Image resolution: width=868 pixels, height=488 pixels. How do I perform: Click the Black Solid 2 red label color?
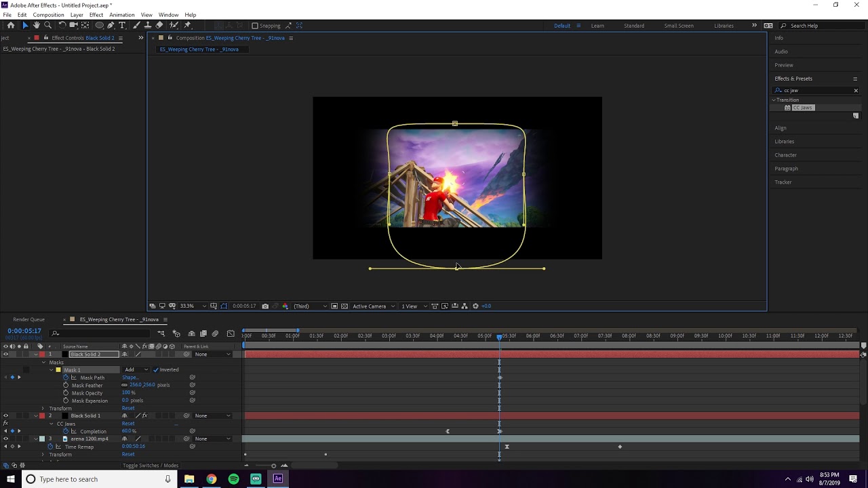(42, 354)
